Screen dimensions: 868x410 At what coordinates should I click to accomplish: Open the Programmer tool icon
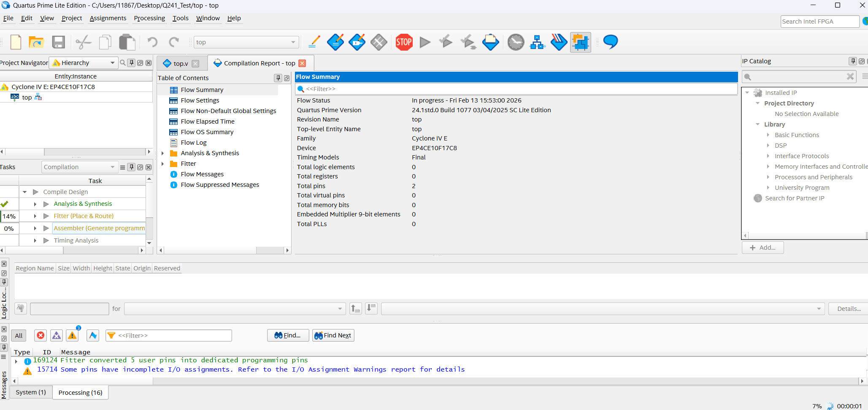point(559,42)
